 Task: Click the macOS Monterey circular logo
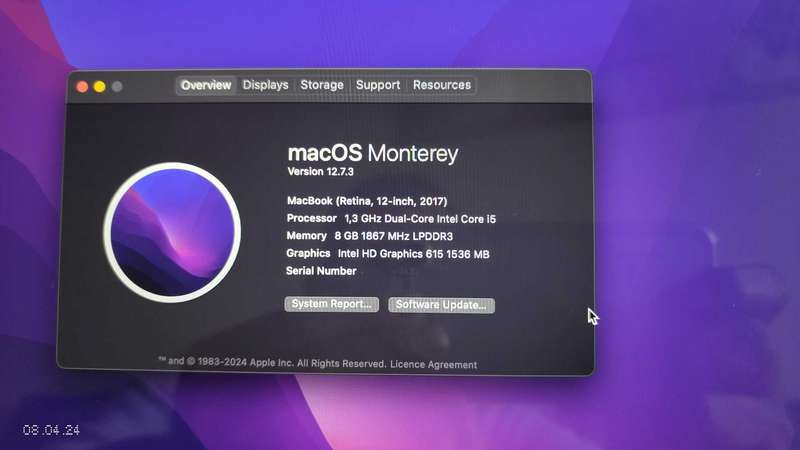point(172,232)
